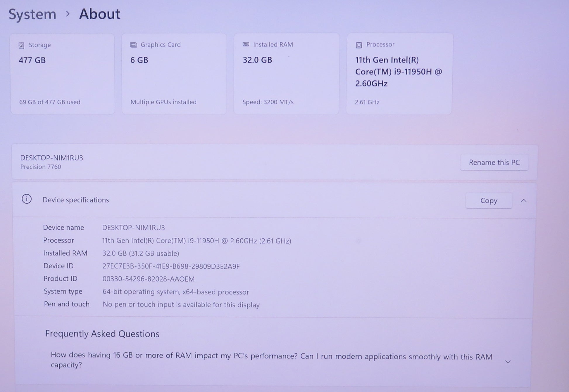The height and width of the screenshot is (392, 569).
Task: Open the Installed RAM 32.0 GB card
Action: point(286,74)
